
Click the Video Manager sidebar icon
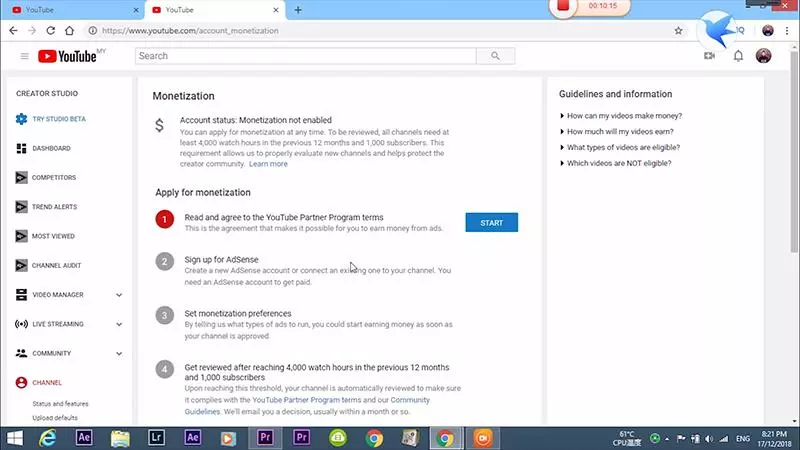click(21, 294)
